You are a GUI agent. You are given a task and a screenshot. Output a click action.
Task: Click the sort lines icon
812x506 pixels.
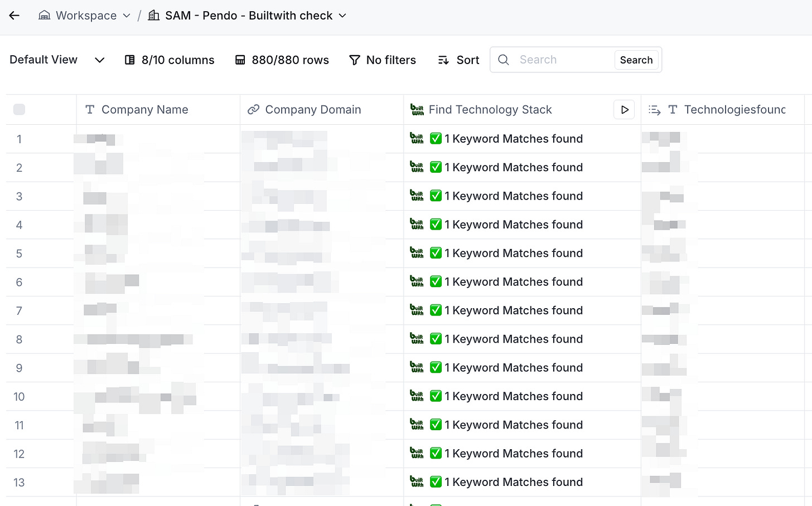(443, 60)
